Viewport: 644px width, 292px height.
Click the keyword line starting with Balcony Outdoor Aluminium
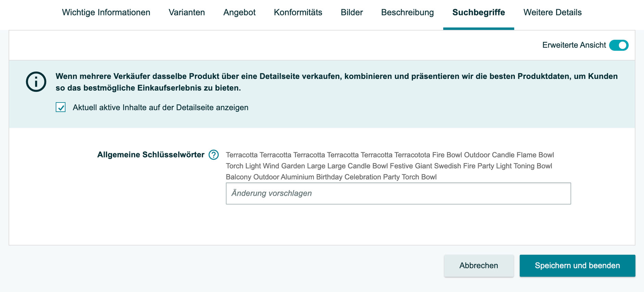331,177
